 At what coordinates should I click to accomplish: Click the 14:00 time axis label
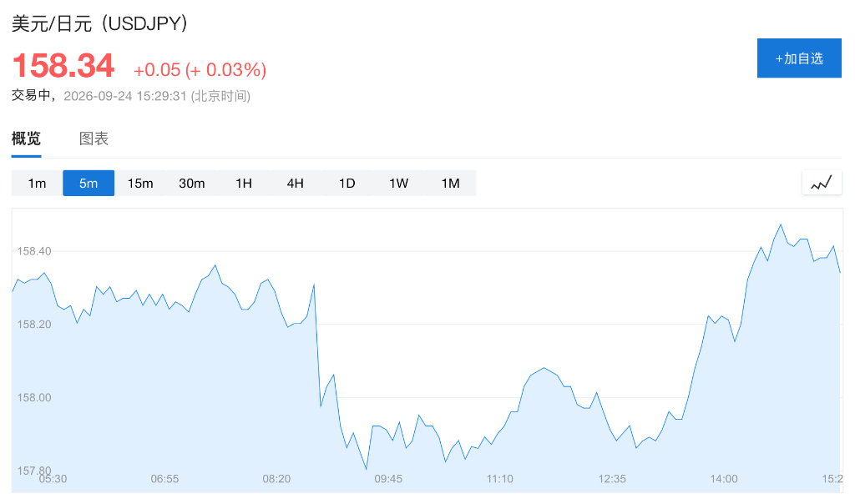(724, 479)
